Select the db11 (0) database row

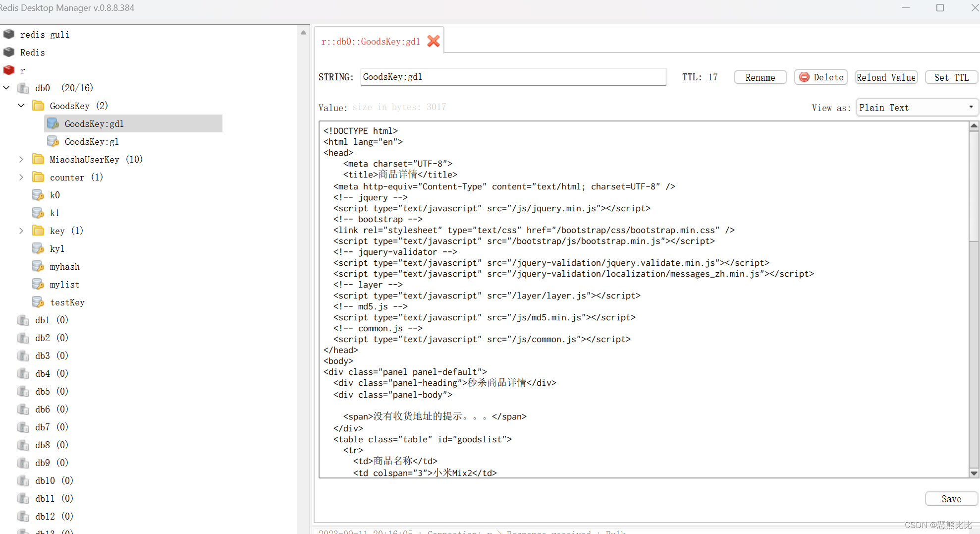click(x=54, y=498)
